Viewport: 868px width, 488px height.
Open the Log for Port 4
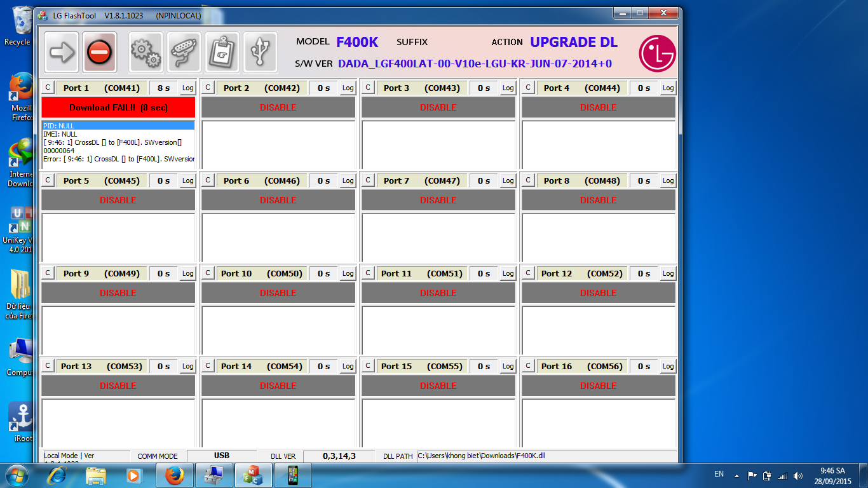pyautogui.click(x=668, y=88)
